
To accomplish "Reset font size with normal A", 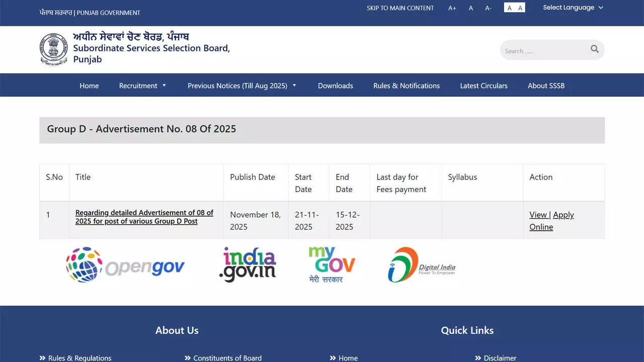I will pyautogui.click(x=471, y=8).
